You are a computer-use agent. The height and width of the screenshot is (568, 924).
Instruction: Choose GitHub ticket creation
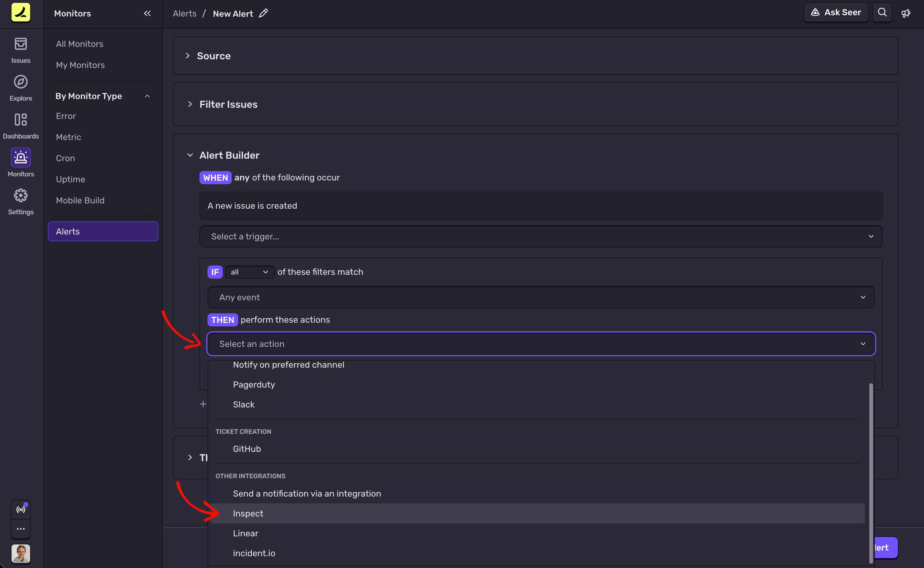click(537, 449)
